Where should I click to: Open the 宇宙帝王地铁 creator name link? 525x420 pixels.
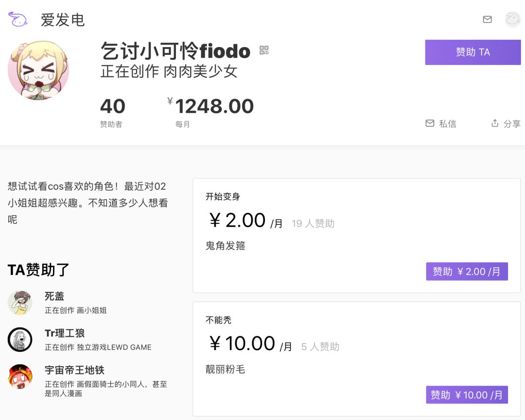pos(74,370)
